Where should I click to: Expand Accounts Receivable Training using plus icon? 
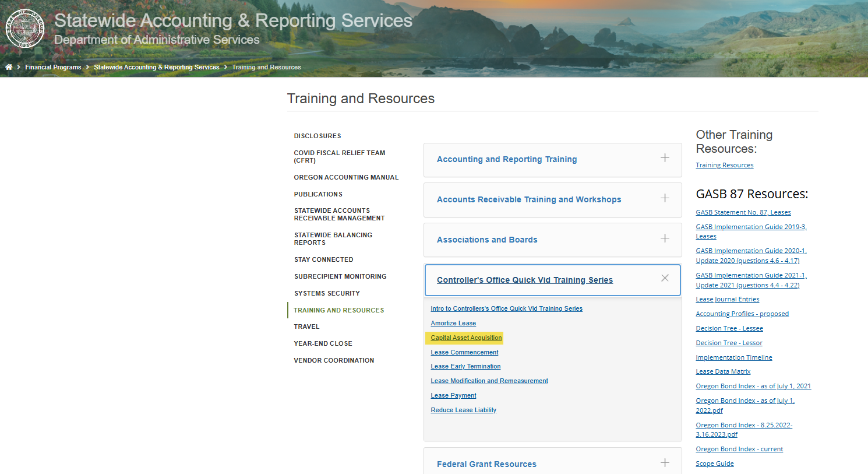coord(665,198)
